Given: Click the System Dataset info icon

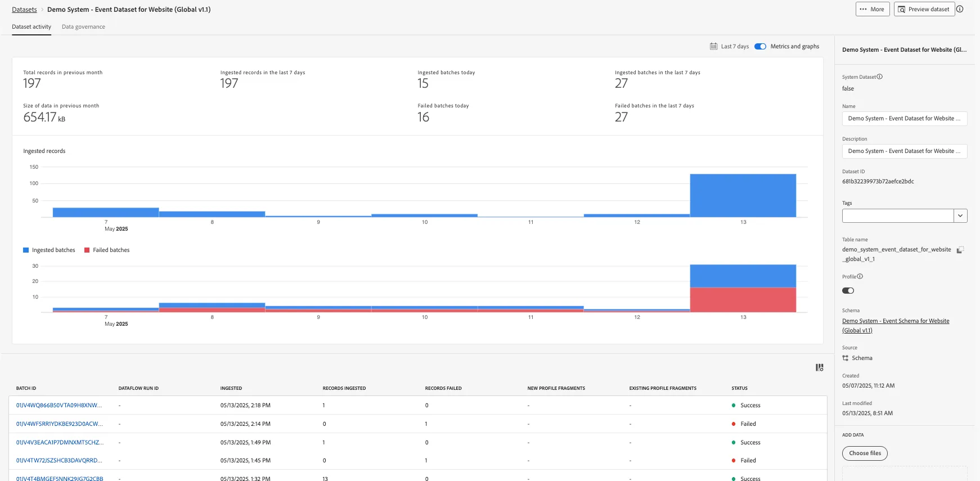Looking at the screenshot, I should 880,77.
